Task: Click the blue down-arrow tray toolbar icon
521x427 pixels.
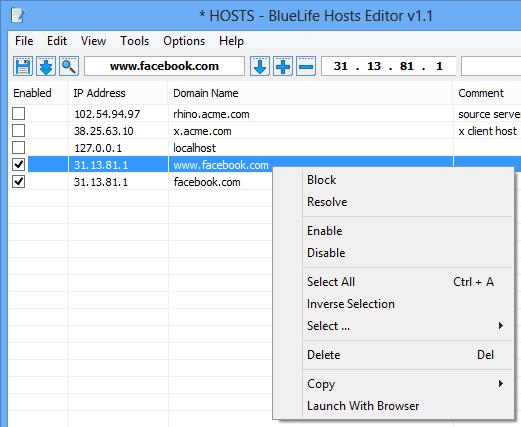Action: pyautogui.click(x=46, y=66)
